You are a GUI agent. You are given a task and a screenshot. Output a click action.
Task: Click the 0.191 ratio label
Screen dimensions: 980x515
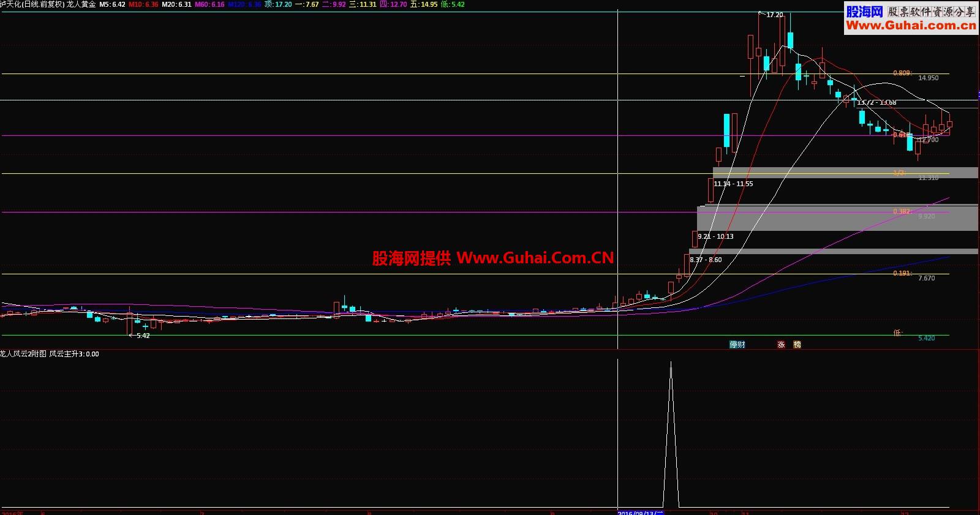click(902, 273)
